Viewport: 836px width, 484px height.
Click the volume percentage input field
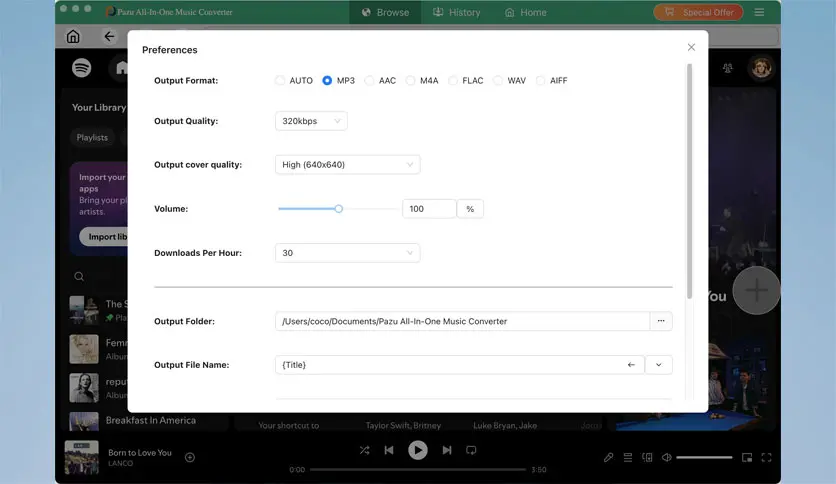(429, 209)
